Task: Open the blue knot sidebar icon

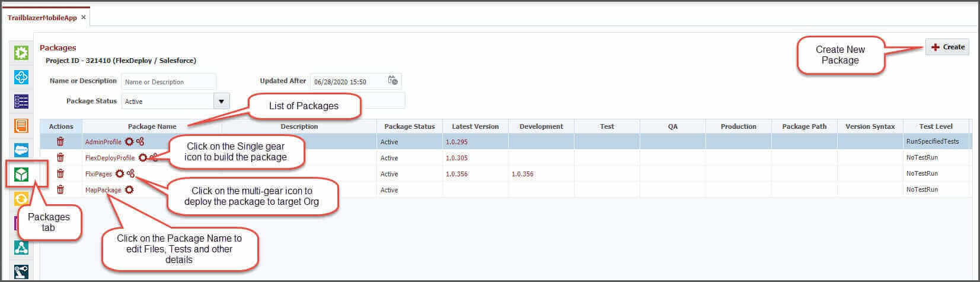Action: click(x=21, y=77)
